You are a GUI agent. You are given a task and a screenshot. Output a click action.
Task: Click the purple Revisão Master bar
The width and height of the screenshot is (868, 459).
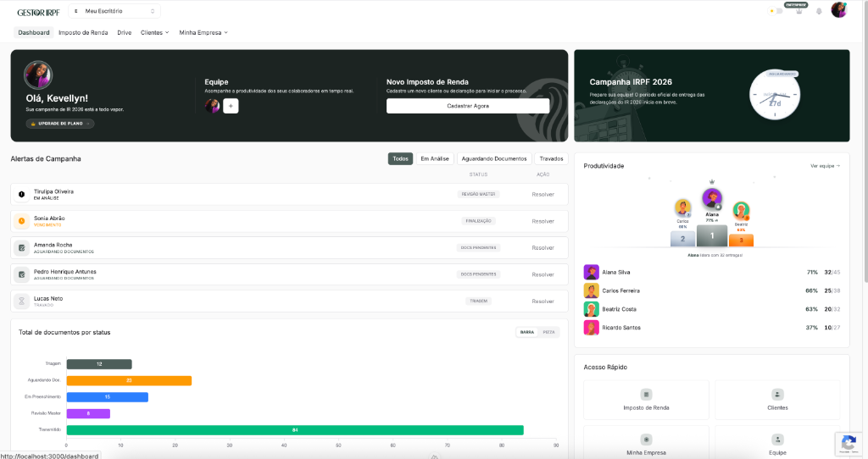click(x=88, y=413)
